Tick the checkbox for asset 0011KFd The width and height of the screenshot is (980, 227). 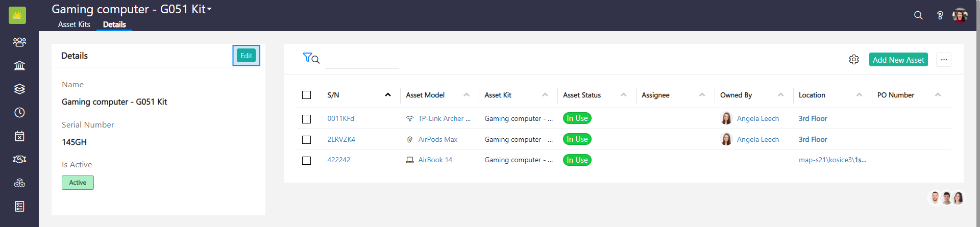pos(306,119)
